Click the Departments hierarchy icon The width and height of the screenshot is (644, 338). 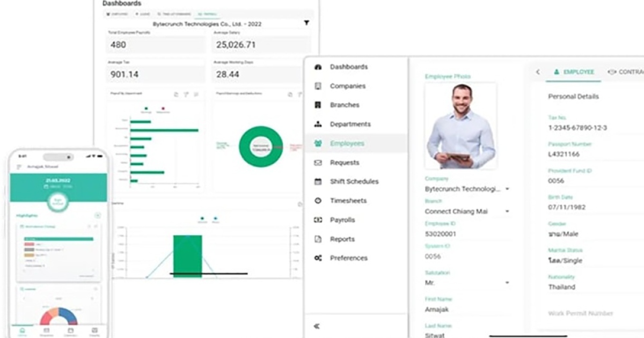(318, 124)
